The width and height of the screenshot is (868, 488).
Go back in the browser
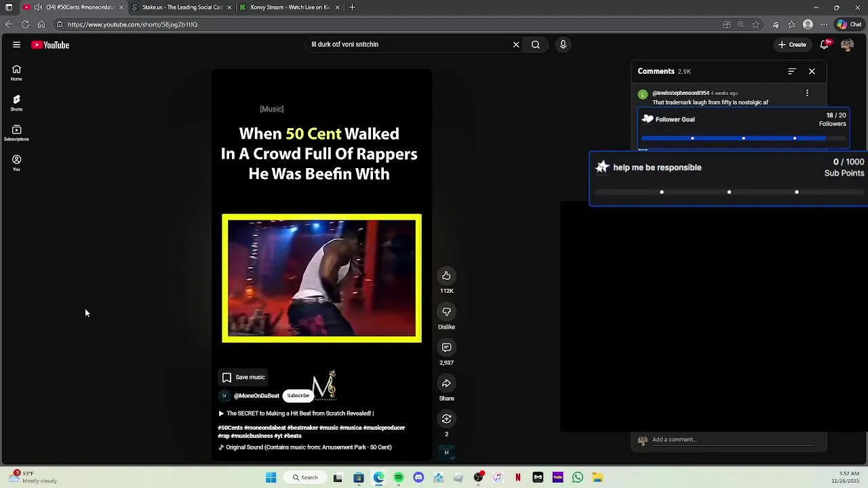point(8,24)
